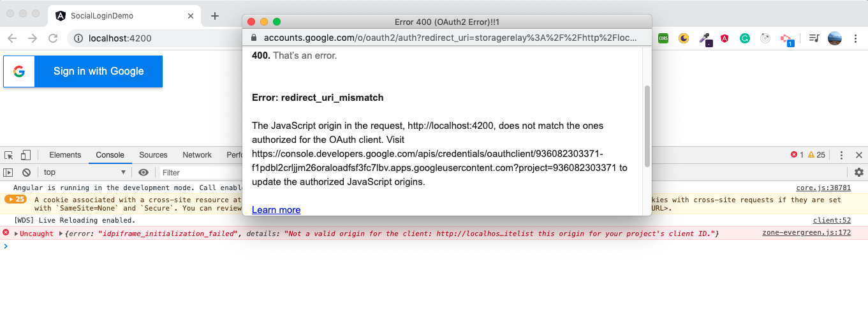Open the media controls music-list icon
The width and height of the screenshot is (868, 326).
click(814, 38)
